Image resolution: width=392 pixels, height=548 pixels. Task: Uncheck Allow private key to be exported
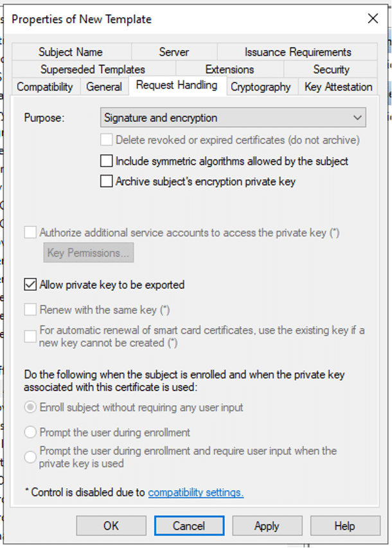30,284
